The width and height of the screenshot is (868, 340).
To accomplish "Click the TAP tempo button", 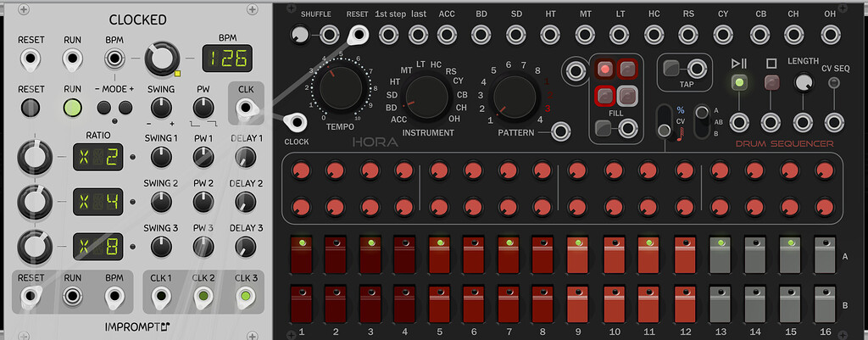I will point(671,68).
